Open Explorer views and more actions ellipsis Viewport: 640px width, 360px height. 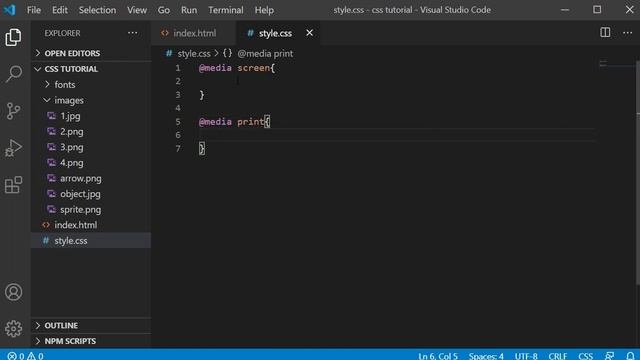pyautogui.click(x=133, y=33)
